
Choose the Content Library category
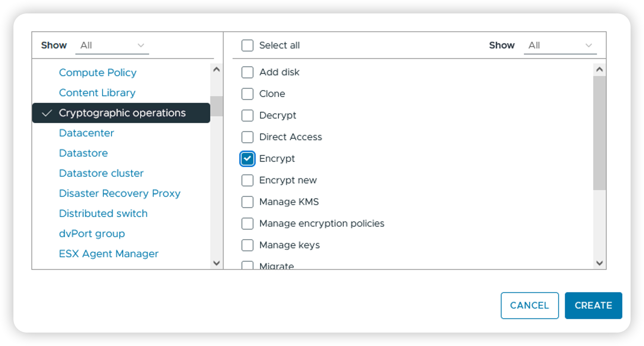tap(97, 93)
